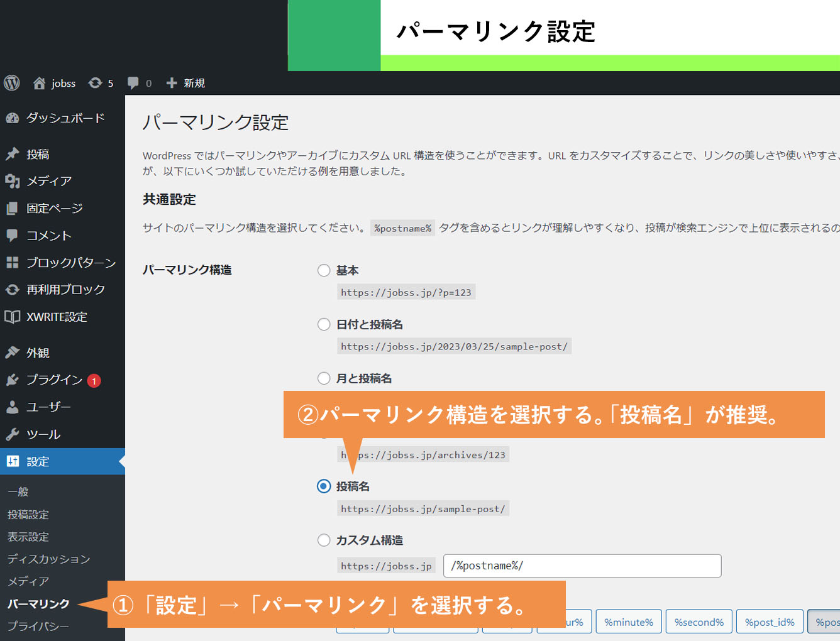The image size is (840, 641).
Task: Click the red plugin update badge
Action: pyautogui.click(x=94, y=381)
